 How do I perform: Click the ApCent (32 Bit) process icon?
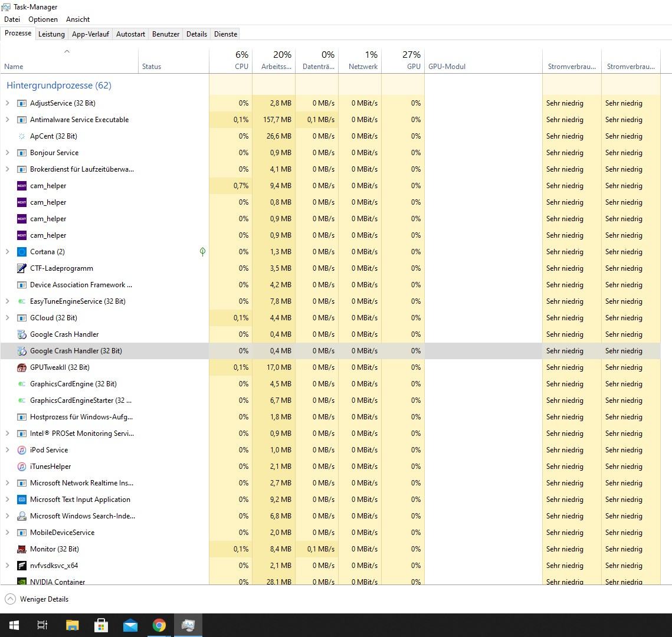coord(21,136)
